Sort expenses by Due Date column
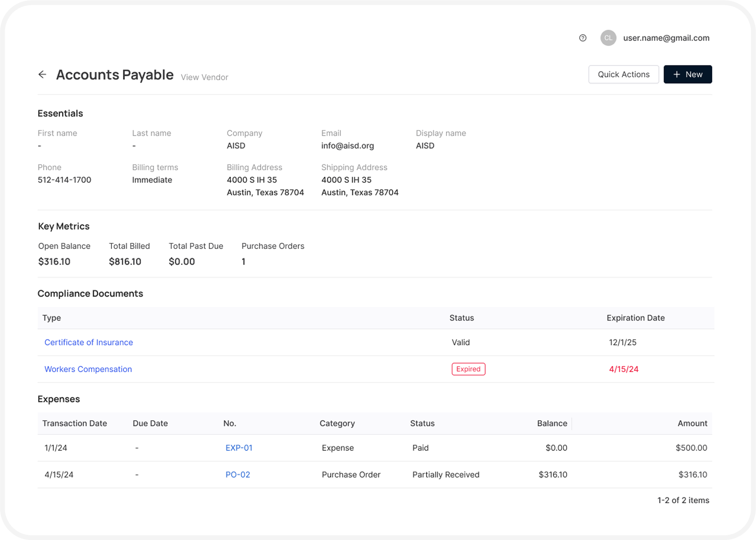This screenshot has width=756, height=540. pos(150,424)
